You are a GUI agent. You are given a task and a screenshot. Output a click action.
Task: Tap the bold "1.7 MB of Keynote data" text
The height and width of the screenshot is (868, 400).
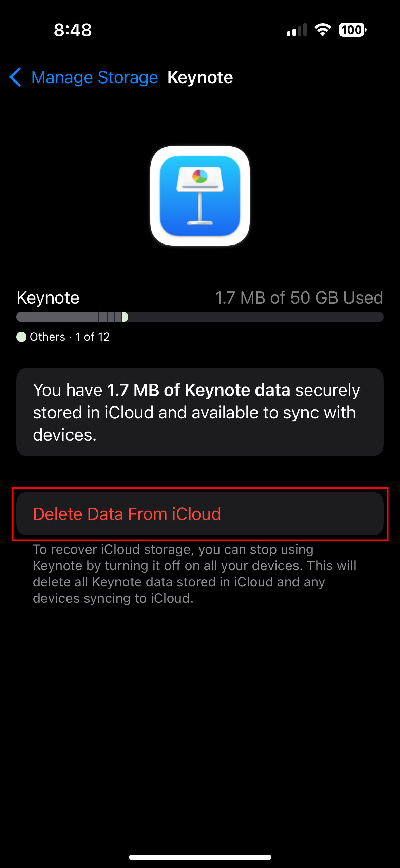(x=198, y=390)
